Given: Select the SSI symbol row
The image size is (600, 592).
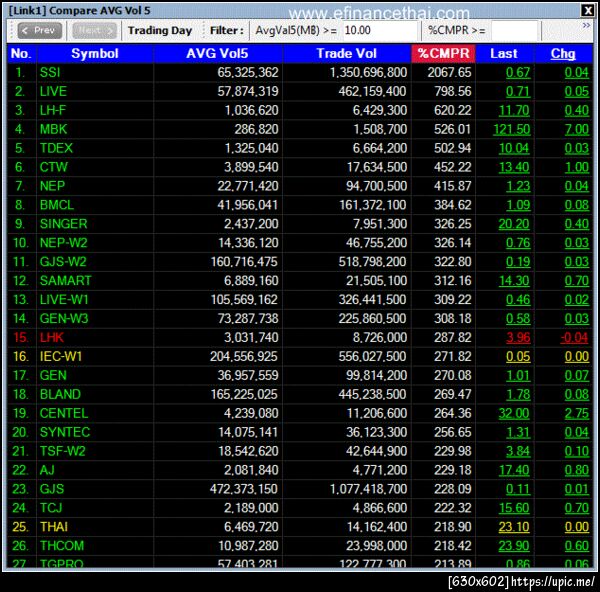Looking at the screenshot, I should click(x=300, y=72).
